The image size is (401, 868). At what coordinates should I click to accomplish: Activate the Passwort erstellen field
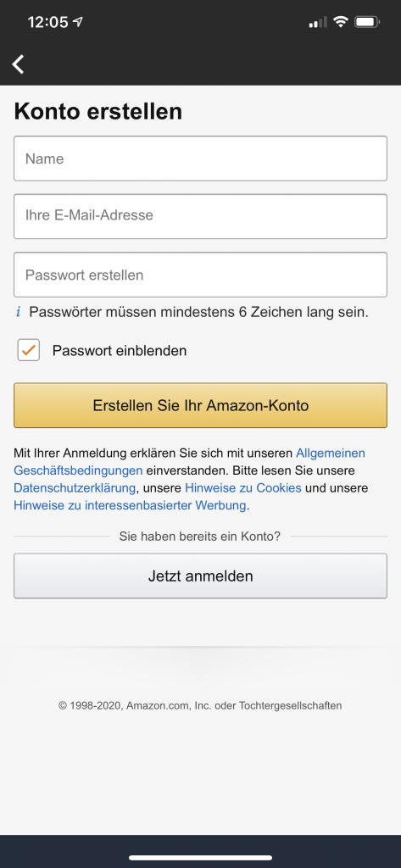(200, 275)
